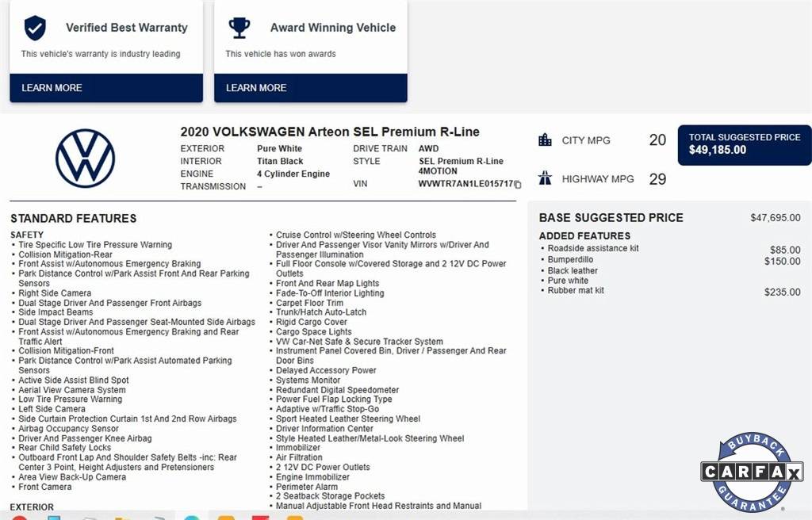Click the SEL Premium R-Line 4MOTION style value
The width and height of the screenshot is (812, 520).
[x=461, y=166]
